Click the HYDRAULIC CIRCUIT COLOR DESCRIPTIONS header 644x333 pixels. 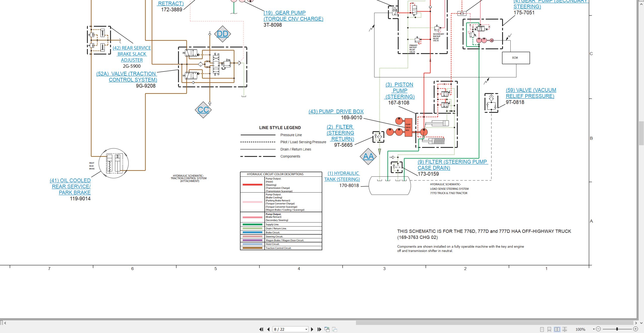pyautogui.click(x=275, y=174)
